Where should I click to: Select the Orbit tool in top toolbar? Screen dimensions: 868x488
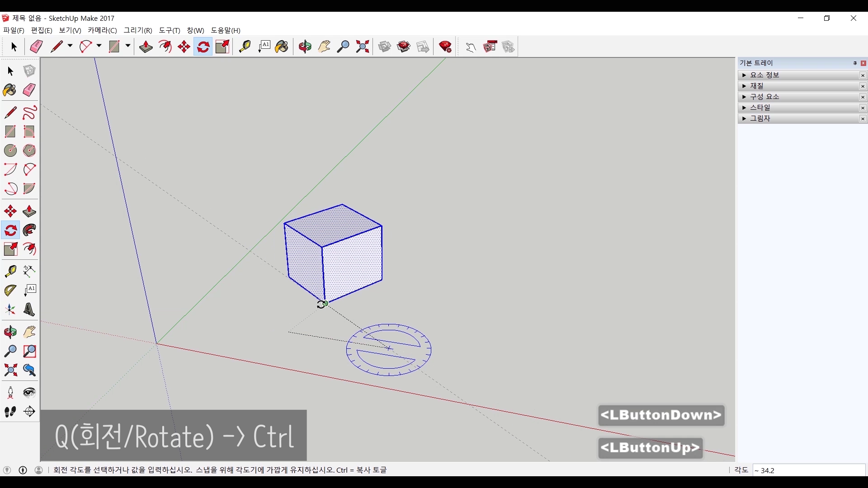[x=305, y=47]
